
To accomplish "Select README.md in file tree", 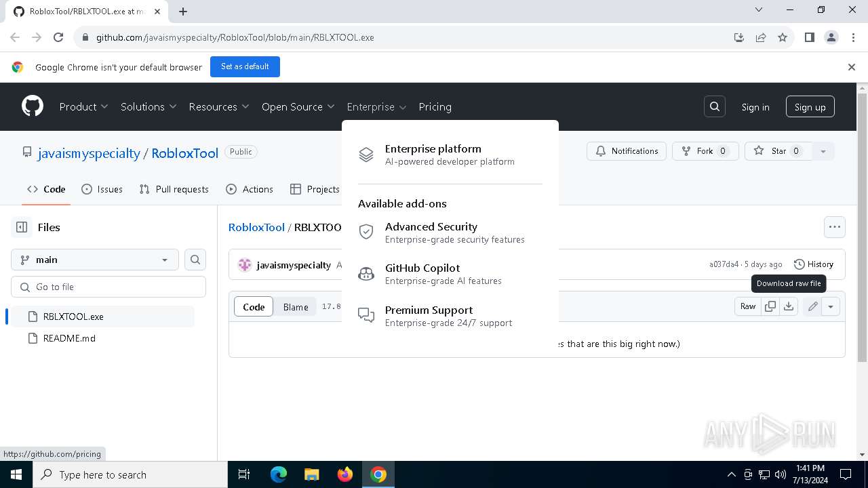I will pyautogui.click(x=102, y=338).
